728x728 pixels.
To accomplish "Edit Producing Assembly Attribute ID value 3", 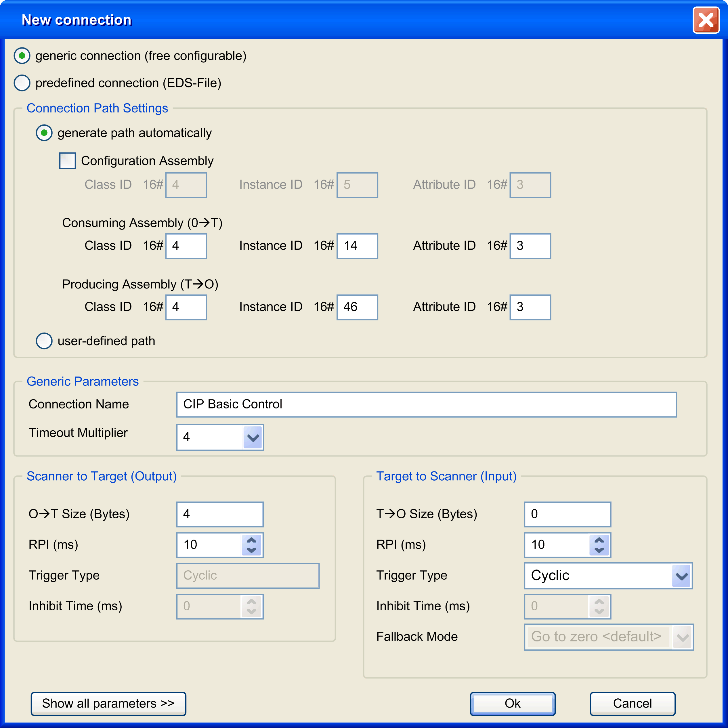I will [530, 307].
